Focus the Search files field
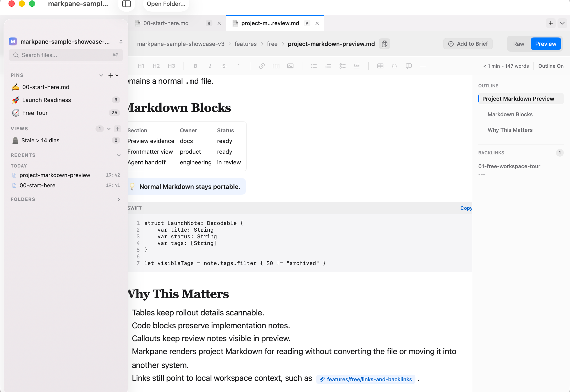 66,55
